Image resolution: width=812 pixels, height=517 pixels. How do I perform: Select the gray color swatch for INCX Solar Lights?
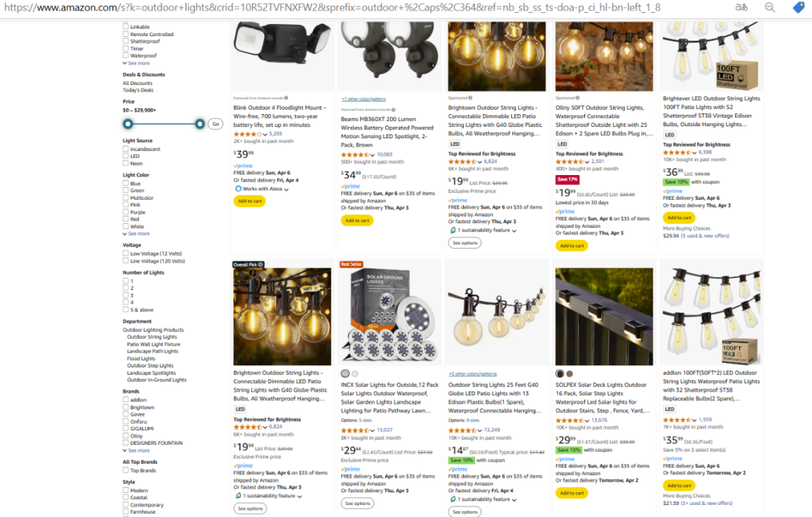[345, 373]
